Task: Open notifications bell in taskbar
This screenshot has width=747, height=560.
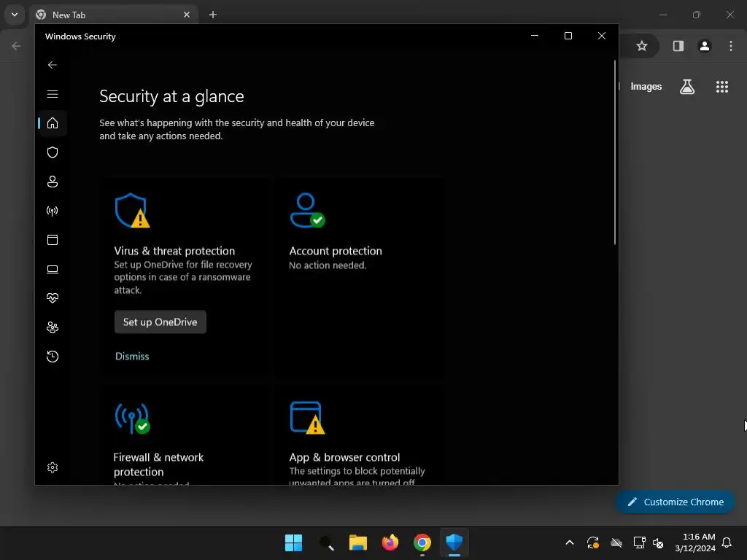Action: [727, 542]
